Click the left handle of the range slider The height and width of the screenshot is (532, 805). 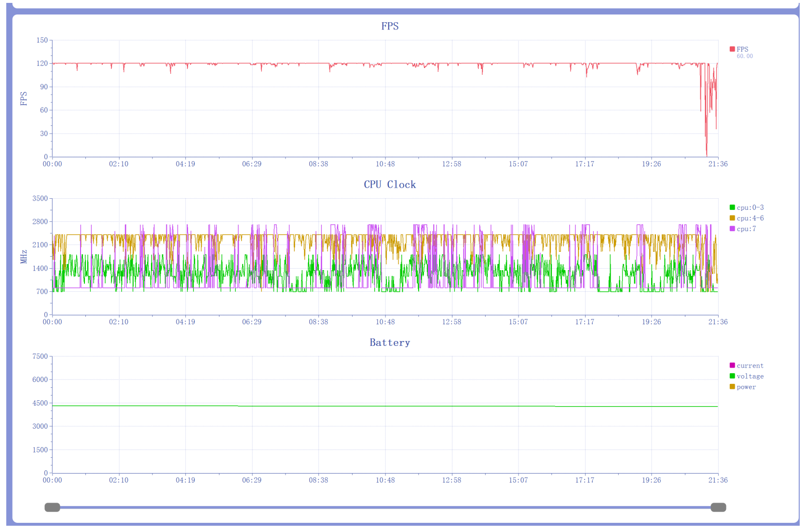point(52,507)
